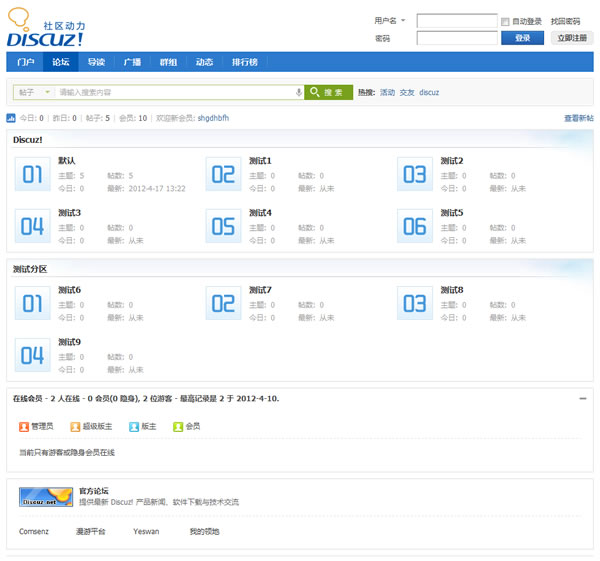
Task: Open the 测试1 forum title link
Action: tap(260, 161)
